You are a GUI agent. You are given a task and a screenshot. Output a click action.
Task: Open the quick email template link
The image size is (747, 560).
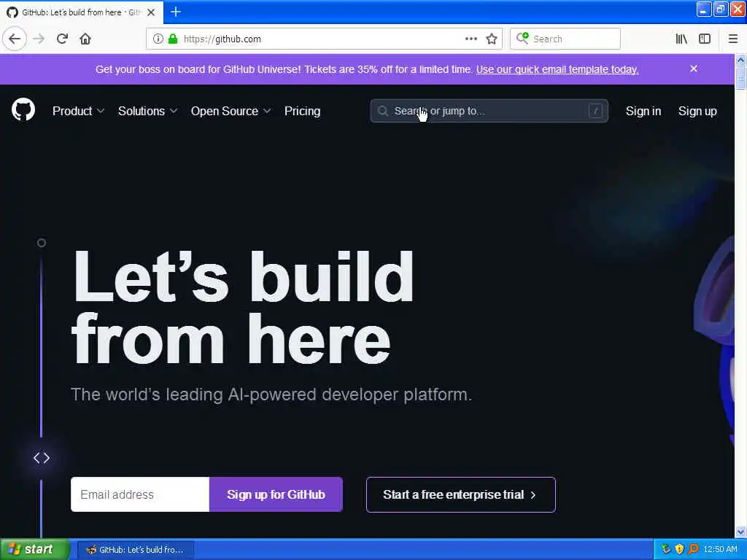pos(557,69)
